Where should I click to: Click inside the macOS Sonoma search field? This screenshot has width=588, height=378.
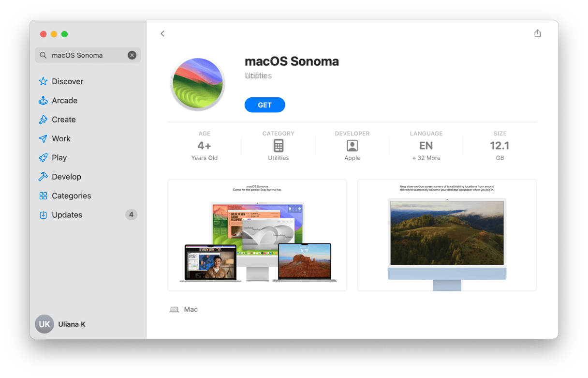tap(88, 55)
